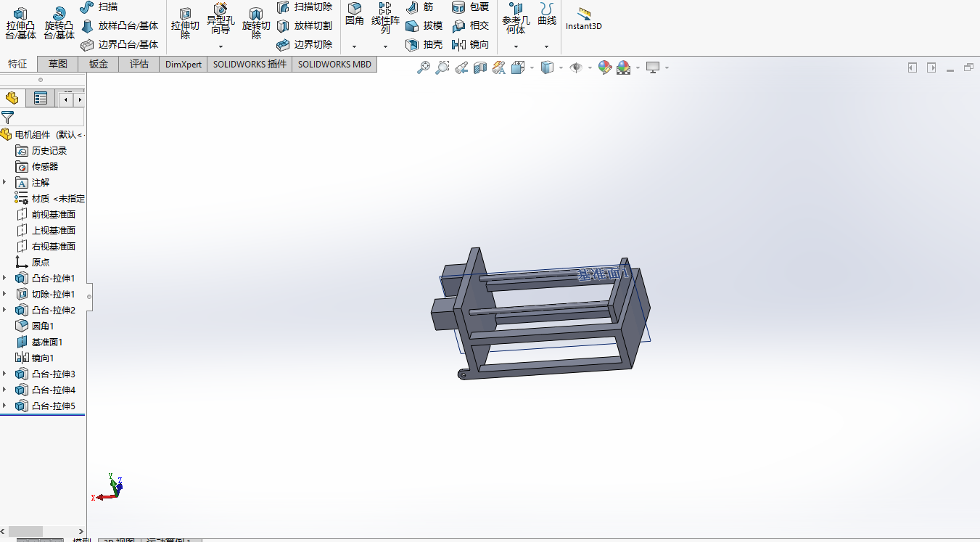The image size is (980, 542).
Task: Open Fillet (圆角) dropdown arrow
Action: [x=355, y=46]
